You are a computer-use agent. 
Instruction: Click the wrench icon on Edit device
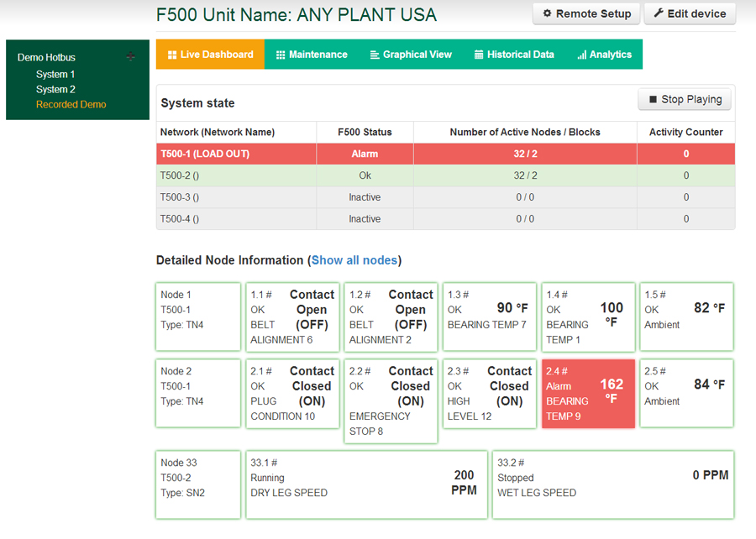658,13
